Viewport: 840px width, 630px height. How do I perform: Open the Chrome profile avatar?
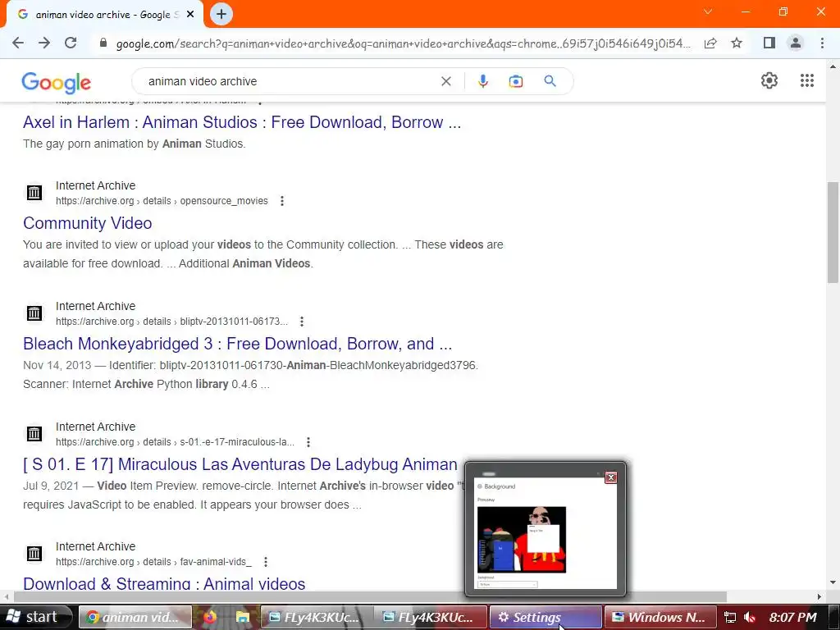[796, 43]
